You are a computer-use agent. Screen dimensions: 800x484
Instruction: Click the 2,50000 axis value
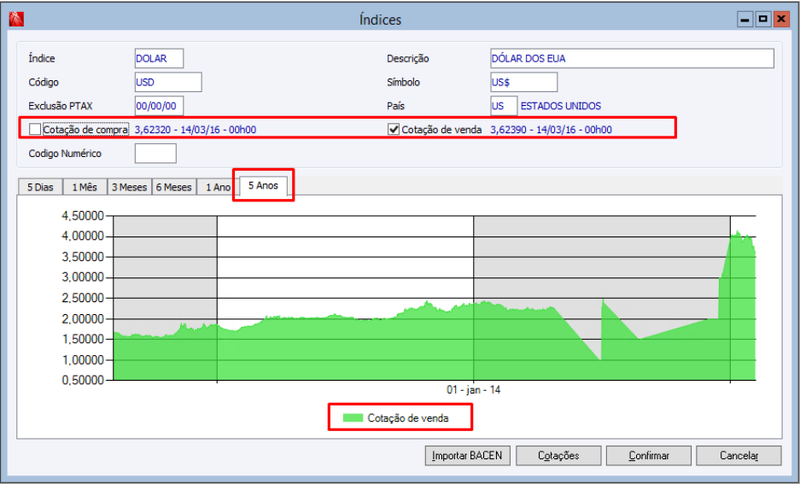83,298
